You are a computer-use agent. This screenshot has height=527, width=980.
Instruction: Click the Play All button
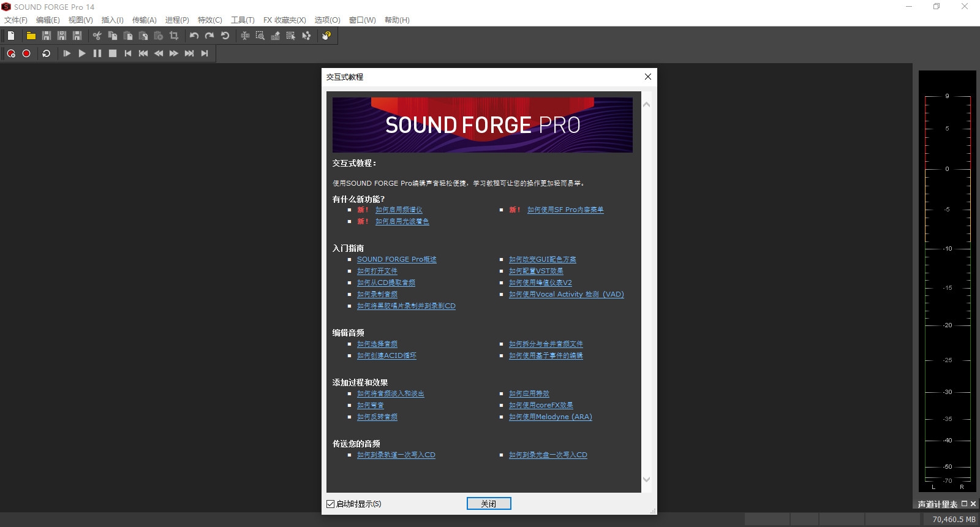(x=67, y=53)
